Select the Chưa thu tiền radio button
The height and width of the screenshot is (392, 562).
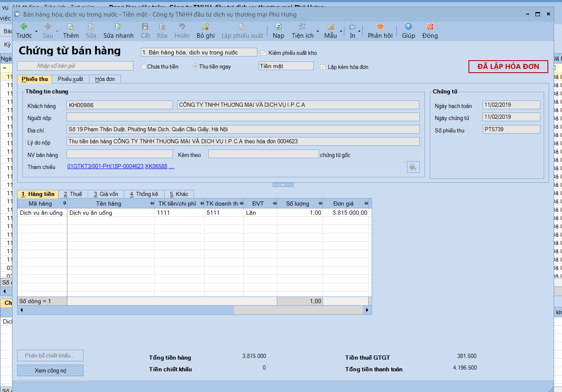tap(144, 66)
